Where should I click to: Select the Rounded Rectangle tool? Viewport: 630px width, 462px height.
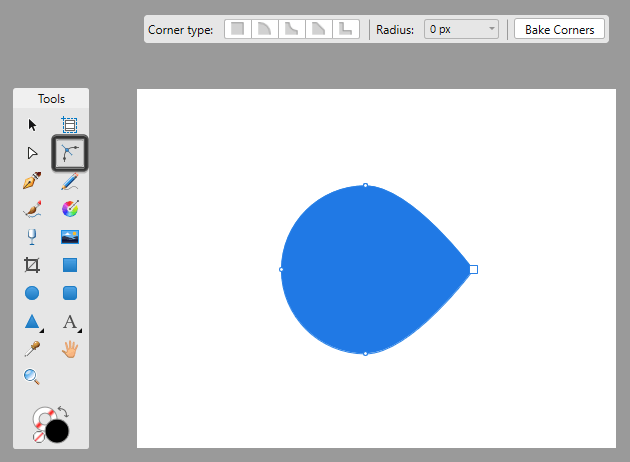coord(70,293)
